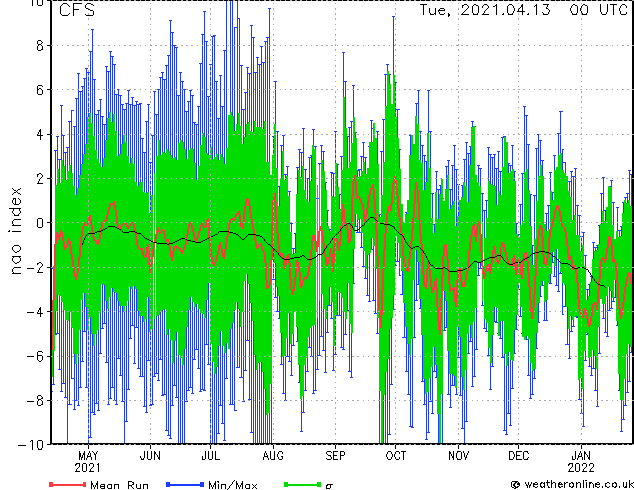Click the '00 UTC' time label
Screen dimensions: 634x490
coord(599,10)
